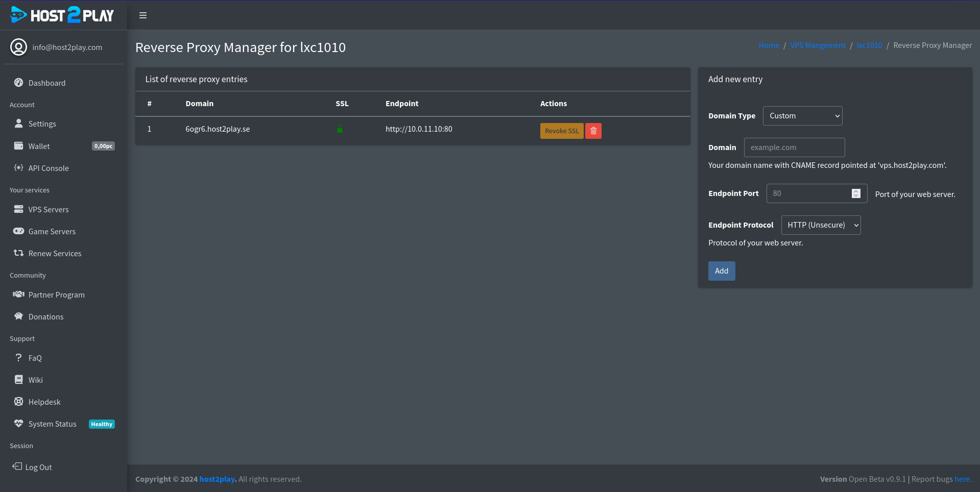Click the Log Out arrow icon
This screenshot has width=980, height=492.
pyautogui.click(x=17, y=466)
